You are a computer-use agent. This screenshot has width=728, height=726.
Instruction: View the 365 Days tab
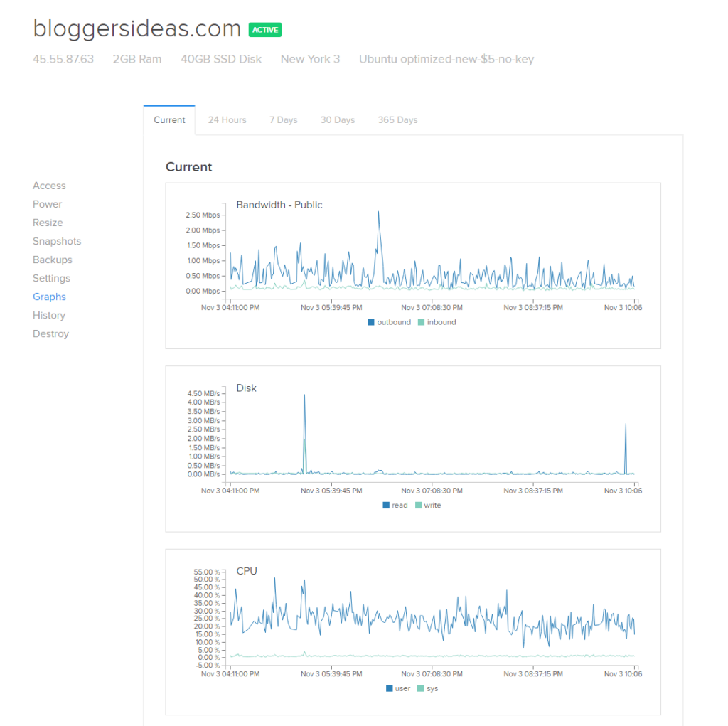coord(397,120)
